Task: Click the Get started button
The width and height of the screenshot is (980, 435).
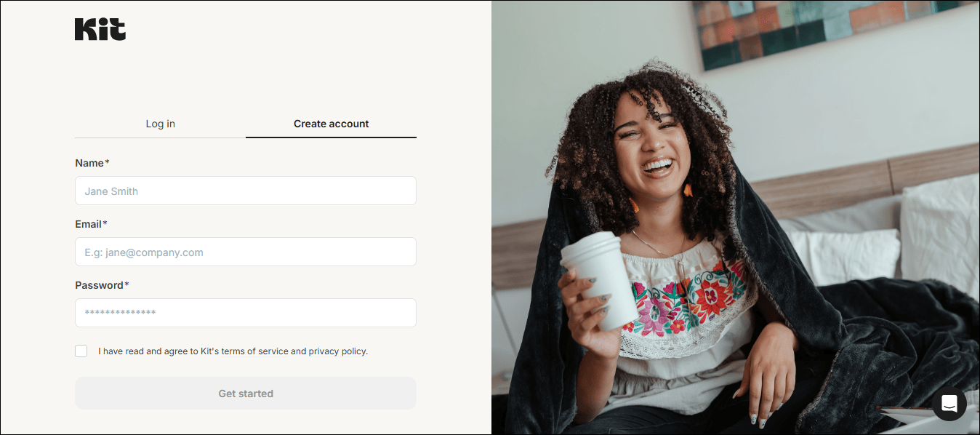Action: click(x=246, y=394)
